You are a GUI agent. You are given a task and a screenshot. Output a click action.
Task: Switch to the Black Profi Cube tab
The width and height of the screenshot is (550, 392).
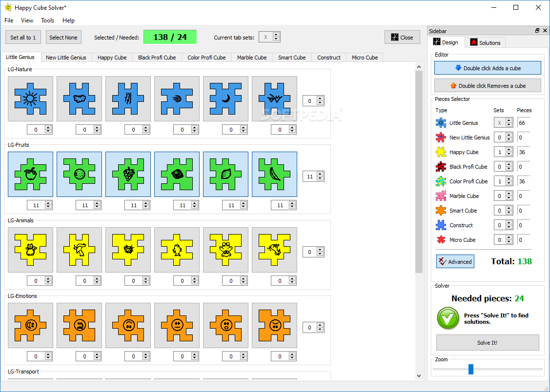point(157,58)
